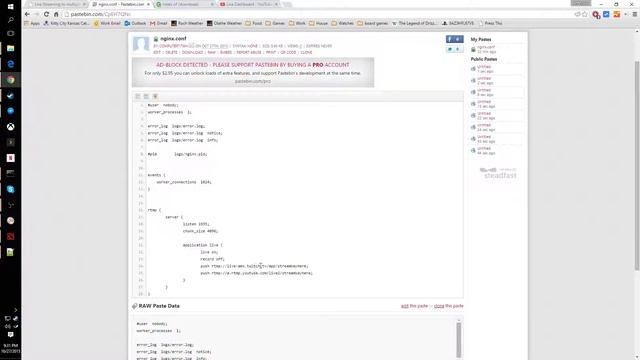Click the push rtmp youtube line
640x360 pixels.
click(256, 273)
